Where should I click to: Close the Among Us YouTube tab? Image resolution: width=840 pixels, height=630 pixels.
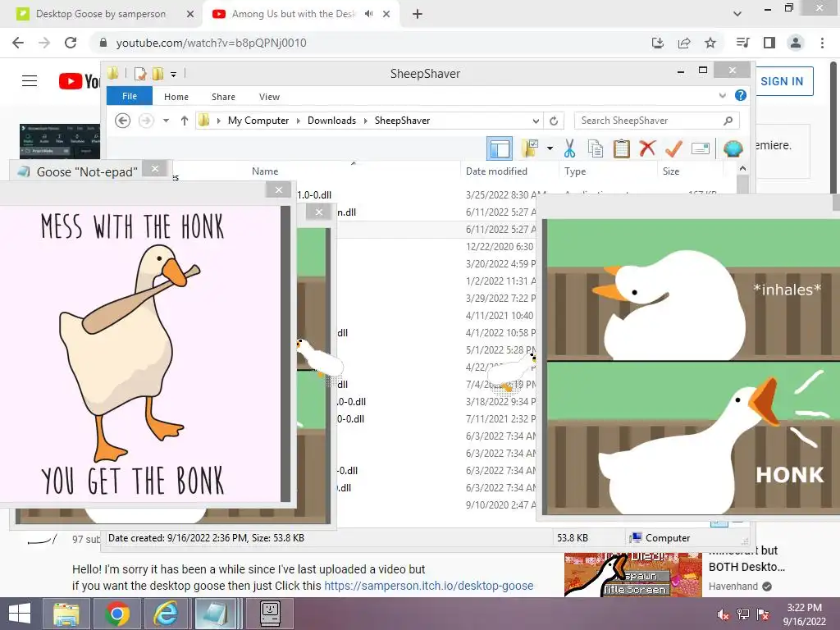(386, 14)
